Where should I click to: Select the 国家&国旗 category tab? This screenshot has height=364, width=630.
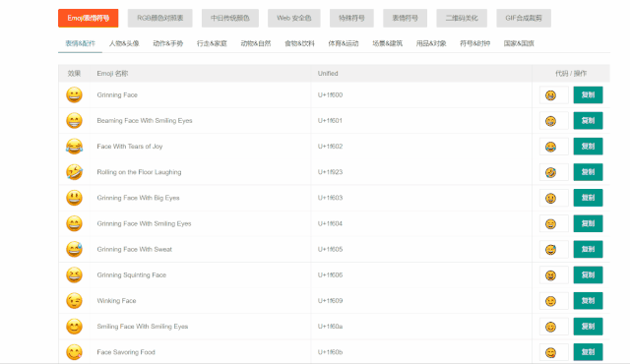point(519,43)
